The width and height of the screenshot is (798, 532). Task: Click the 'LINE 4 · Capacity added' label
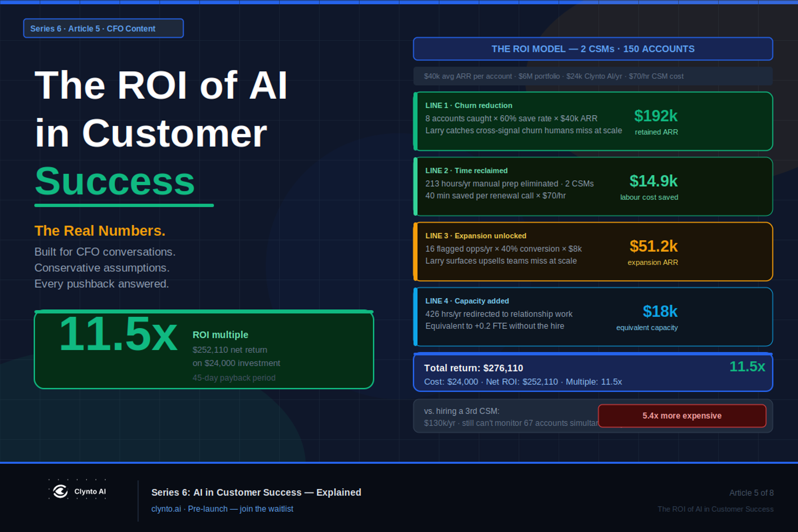point(467,301)
